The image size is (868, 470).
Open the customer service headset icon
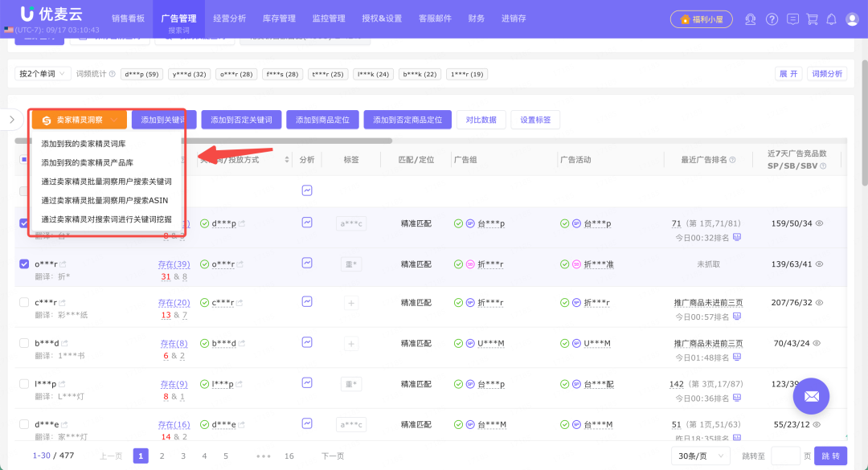point(751,18)
